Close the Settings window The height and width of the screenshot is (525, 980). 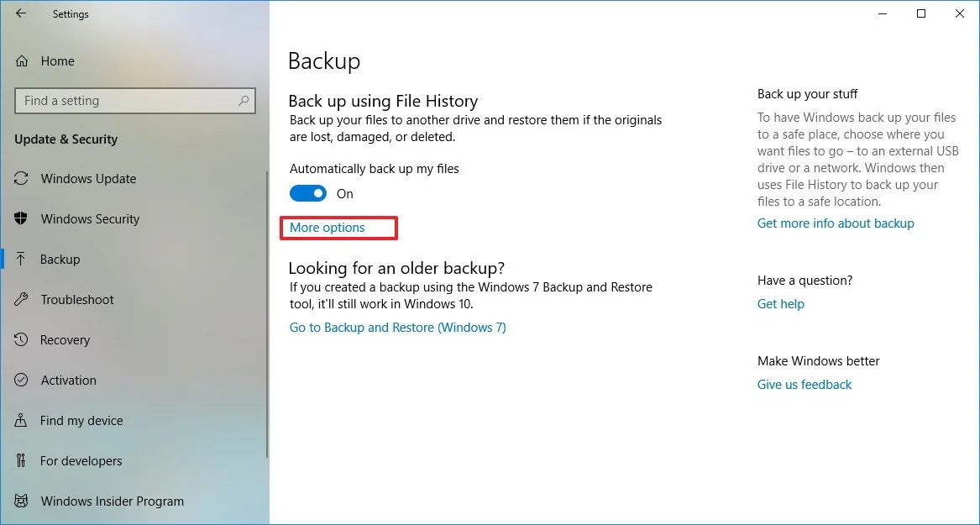click(960, 13)
